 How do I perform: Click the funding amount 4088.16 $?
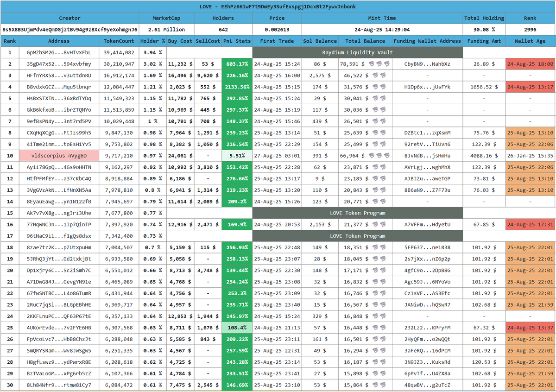[x=484, y=156]
